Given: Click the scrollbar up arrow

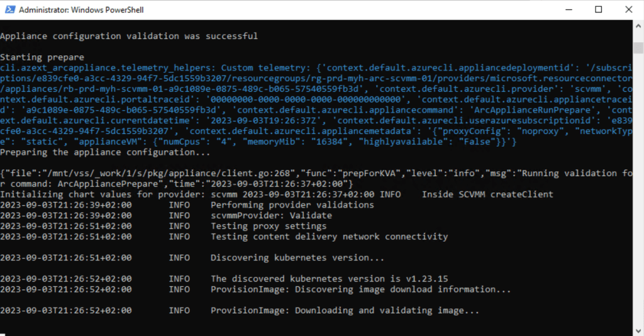Looking at the screenshot, I should [x=637, y=26].
